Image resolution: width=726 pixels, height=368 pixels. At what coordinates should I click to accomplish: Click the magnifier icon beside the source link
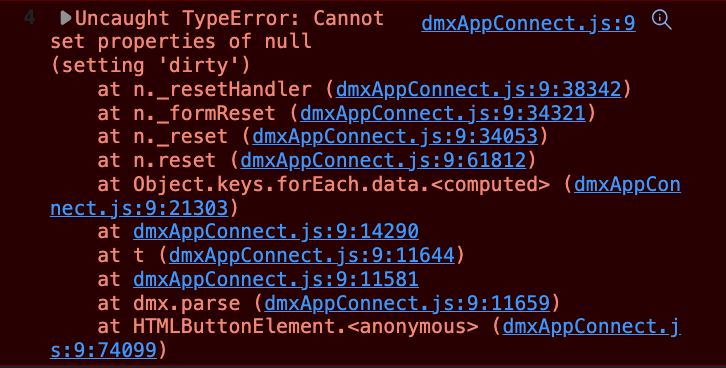(x=661, y=20)
